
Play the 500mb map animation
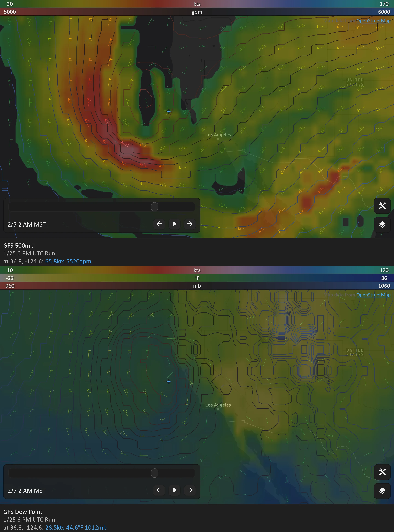tap(175, 224)
